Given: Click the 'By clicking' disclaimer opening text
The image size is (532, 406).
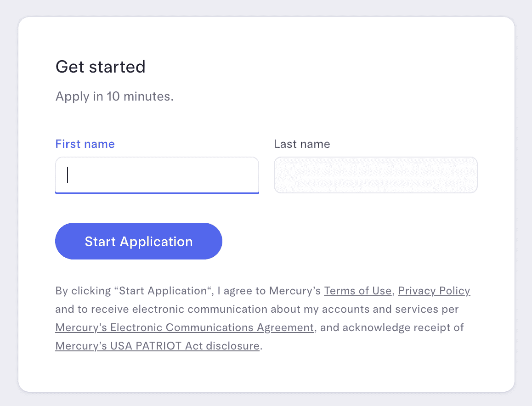Looking at the screenshot, I should pyautogui.click(x=83, y=291).
